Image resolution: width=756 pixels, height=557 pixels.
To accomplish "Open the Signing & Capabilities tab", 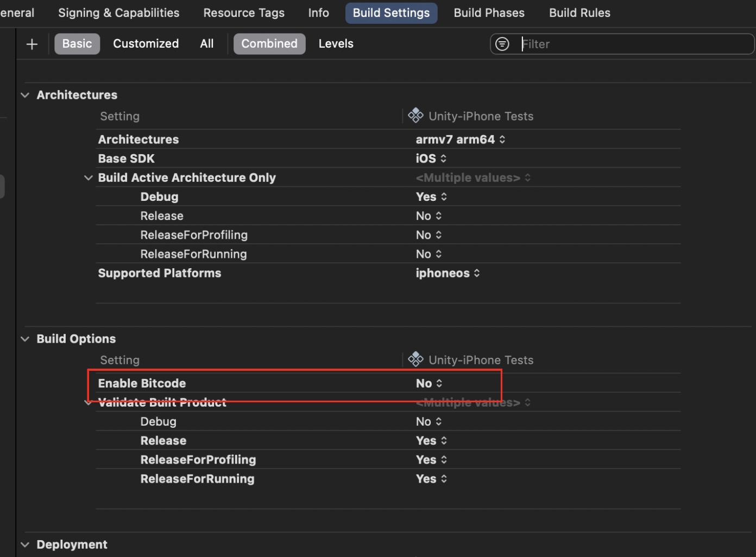I will pyautogui.click(x=118, y=12).
